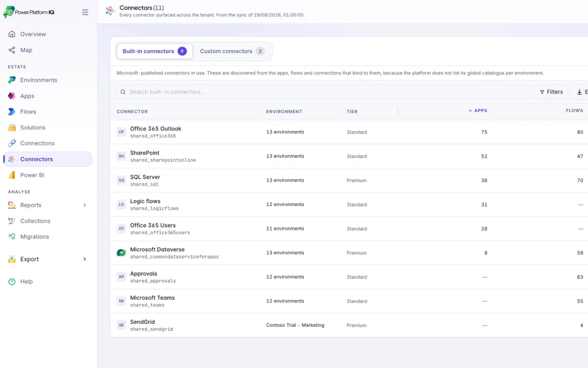Open the SharePoint connector name
The height and width of the screenshot is (368, 588).
(145, 153)
